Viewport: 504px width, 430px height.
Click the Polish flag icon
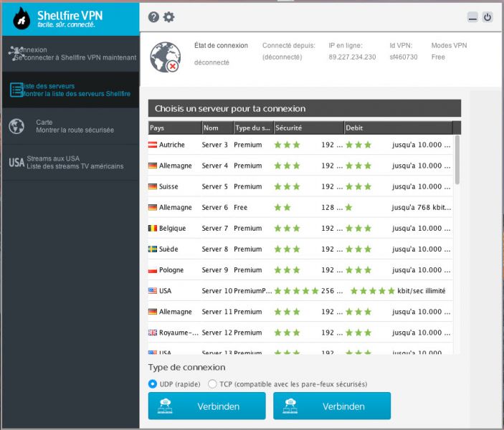pos(153,270)
